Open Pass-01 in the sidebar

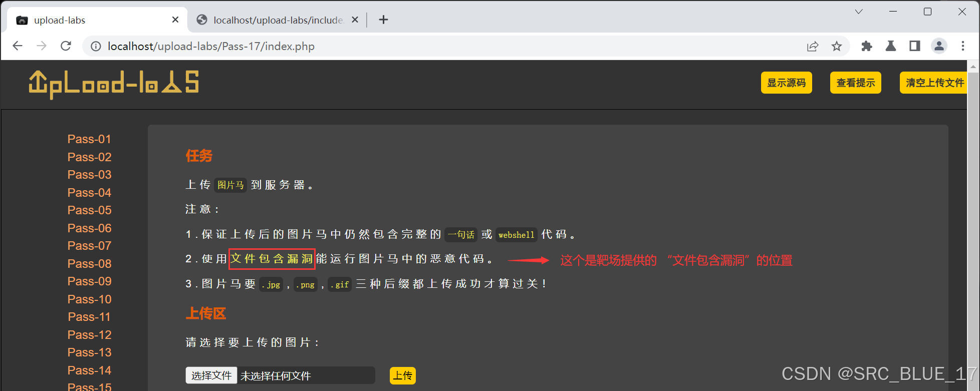click(89, 139)
